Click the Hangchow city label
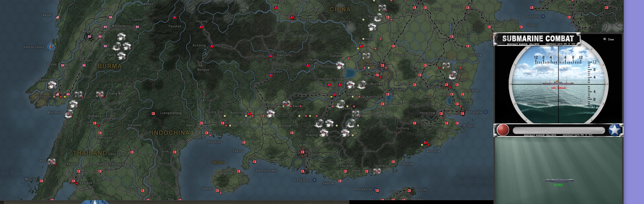This screenshot has width=644, height=204. tap(427, 113)
